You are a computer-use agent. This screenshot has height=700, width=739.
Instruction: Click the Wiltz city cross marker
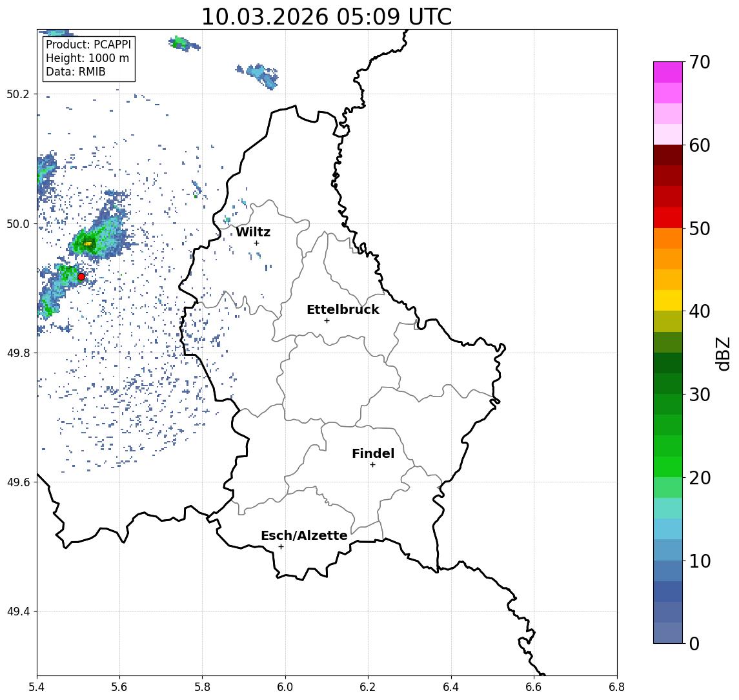256,243
